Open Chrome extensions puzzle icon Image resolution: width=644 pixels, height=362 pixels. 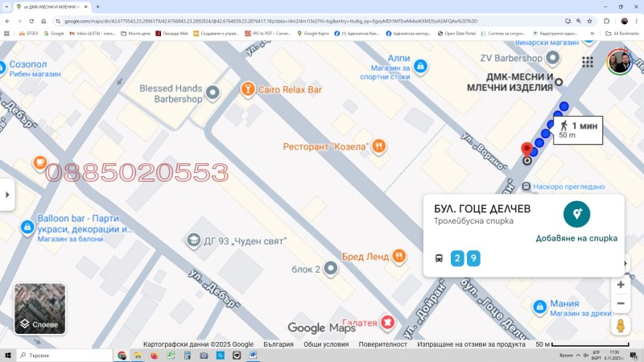[606, 21]
